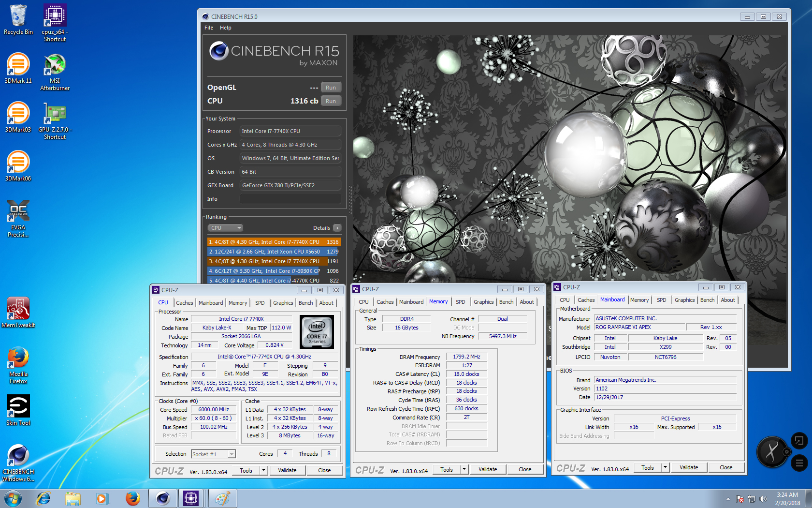812x508 pixels.
Task: Open Tools dropdown arrow in CPU tab window
Action: (x=263, y=470)
